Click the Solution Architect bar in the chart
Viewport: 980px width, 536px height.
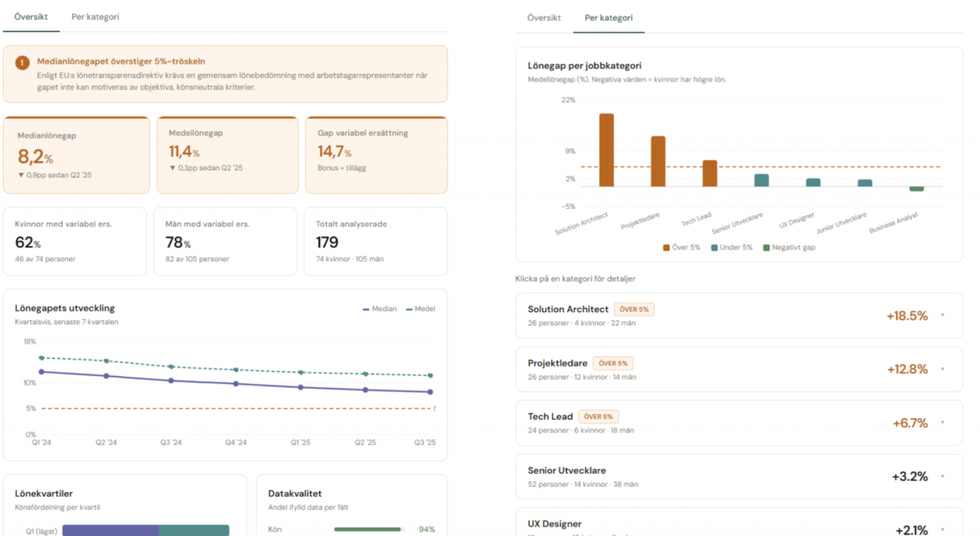pos(606,150)
